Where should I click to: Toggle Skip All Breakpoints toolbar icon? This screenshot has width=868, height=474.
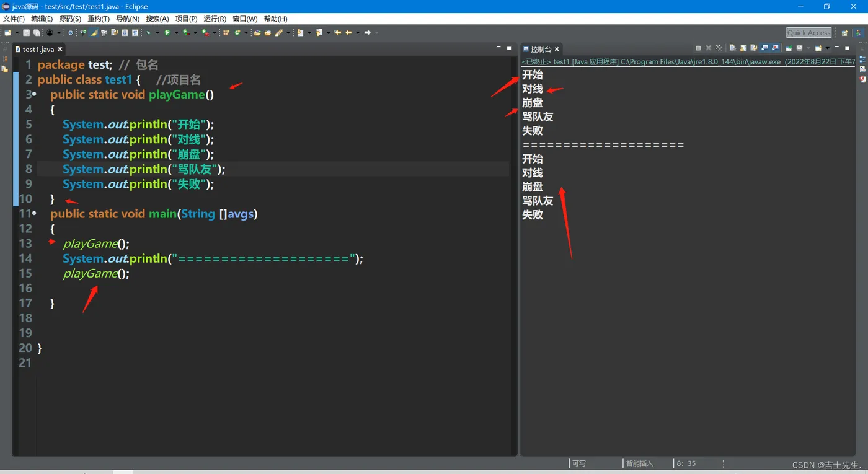click(x=71, y=32)
